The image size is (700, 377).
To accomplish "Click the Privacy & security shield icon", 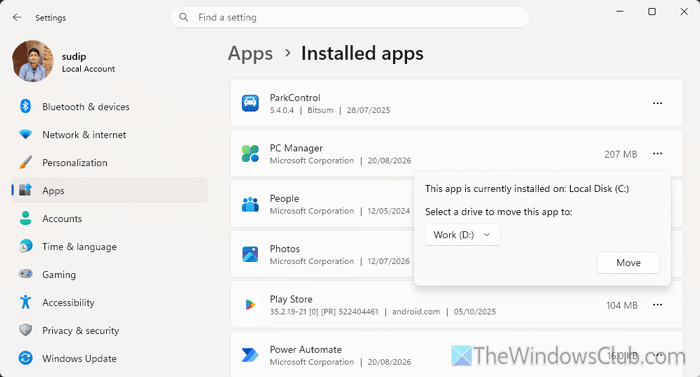I will pos(25,330).
